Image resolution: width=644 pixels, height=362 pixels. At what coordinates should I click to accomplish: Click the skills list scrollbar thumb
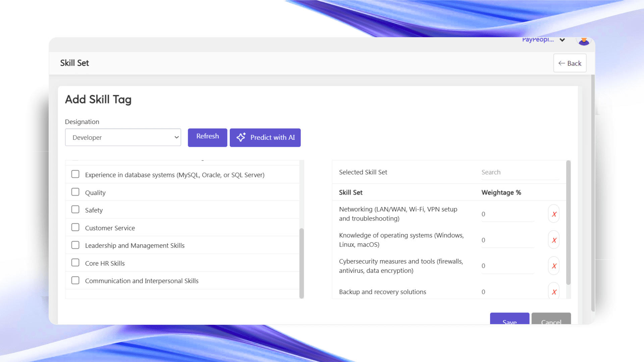pos(302,263)
